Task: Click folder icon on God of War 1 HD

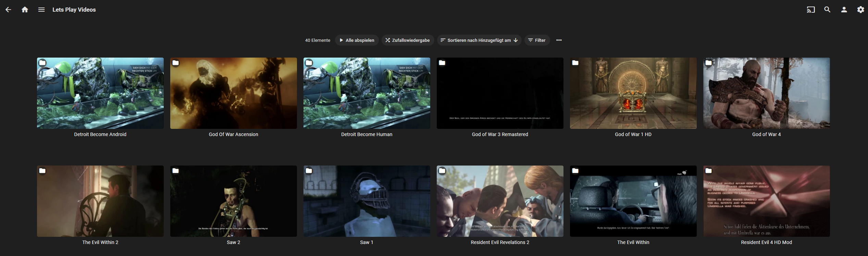Action: (575, 63)
